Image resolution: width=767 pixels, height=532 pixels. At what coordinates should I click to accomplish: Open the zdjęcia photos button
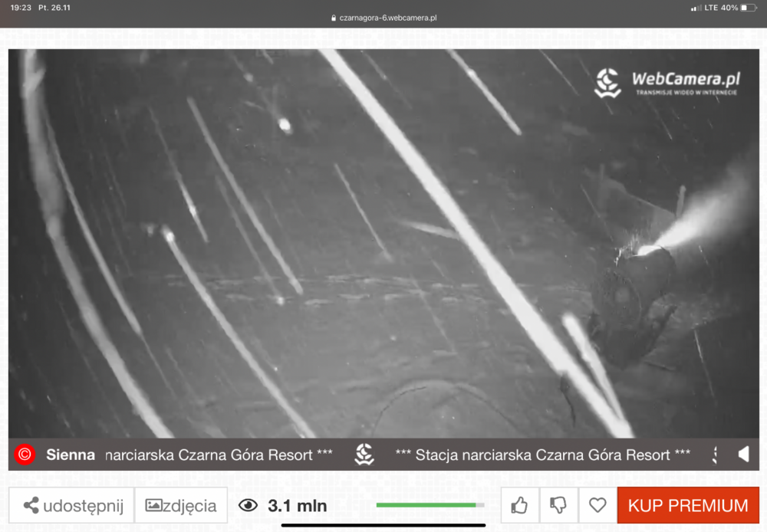click(181, 505)
